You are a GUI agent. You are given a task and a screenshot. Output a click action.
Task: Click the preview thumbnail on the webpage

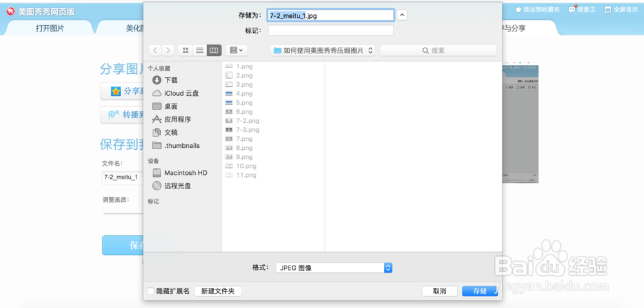tap(520, 124)
